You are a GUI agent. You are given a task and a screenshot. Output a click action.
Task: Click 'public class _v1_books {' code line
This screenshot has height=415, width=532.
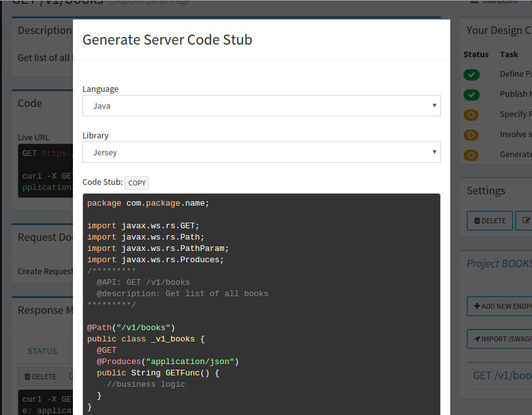click(x=146, y=339)
